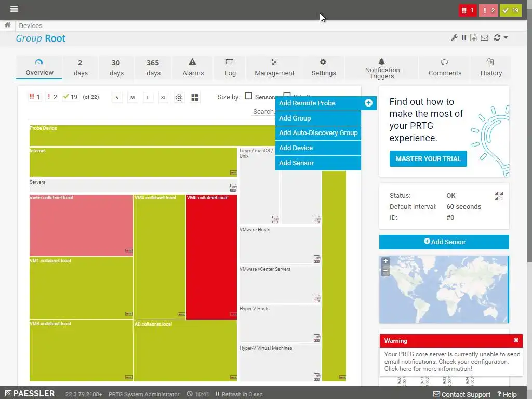
Task: Expand the refresh options dropdown arrow
Action: tap(506, 37)
